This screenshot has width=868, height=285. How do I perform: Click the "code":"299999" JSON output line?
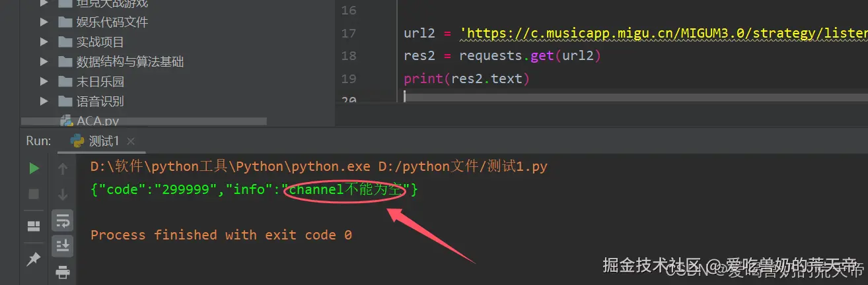pos(254,190)
